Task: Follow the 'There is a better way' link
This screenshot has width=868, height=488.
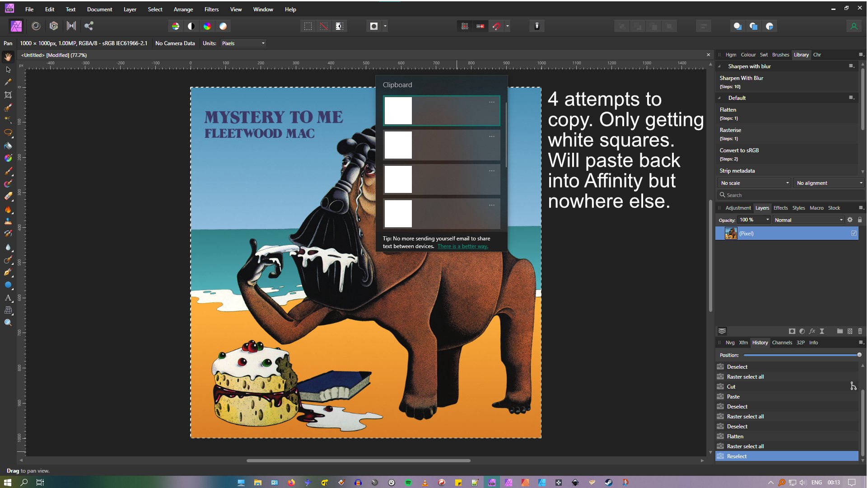Action: 463,246
